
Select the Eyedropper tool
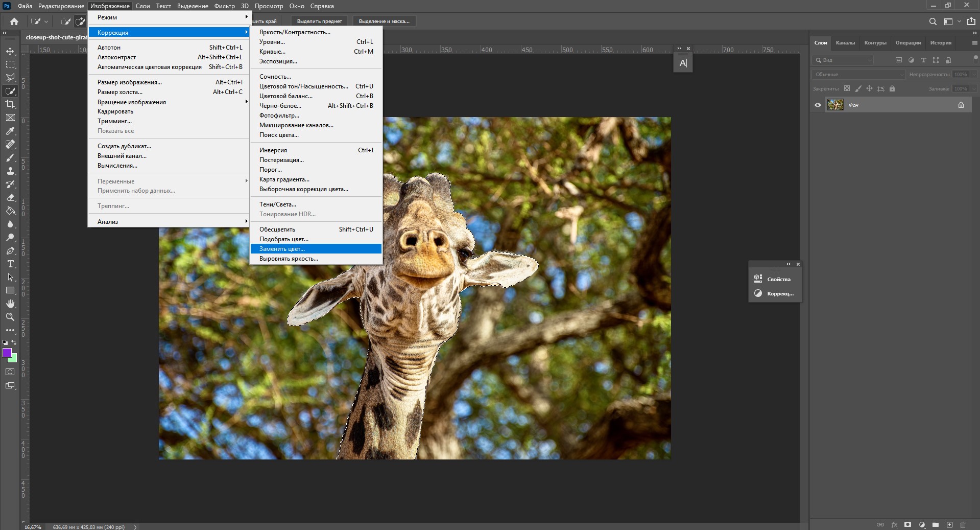10,131
